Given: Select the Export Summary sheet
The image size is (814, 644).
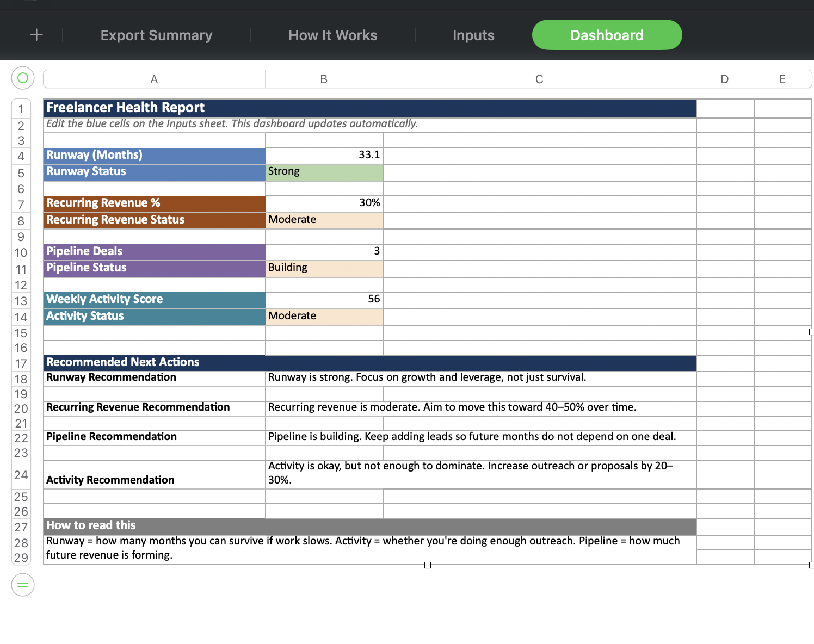Looking at the screenshot, I should pyautogui.click(x=156, y=35).
